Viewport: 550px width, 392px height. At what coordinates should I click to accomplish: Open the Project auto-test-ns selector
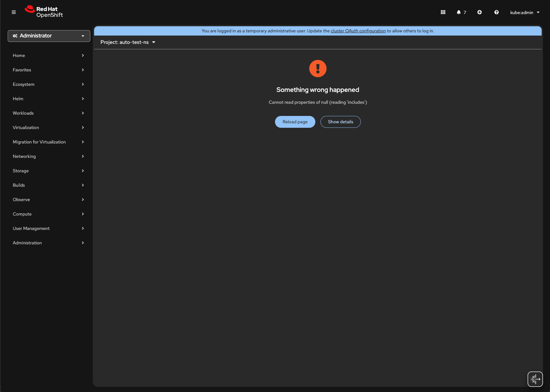[128, 42]
